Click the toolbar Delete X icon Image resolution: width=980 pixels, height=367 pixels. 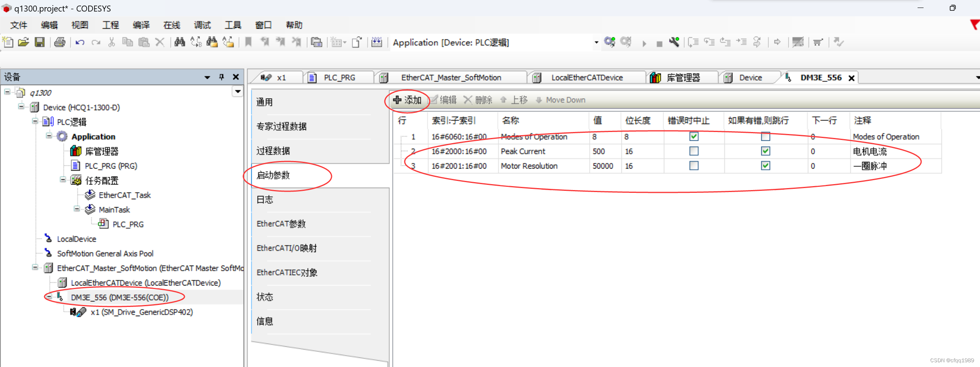[x=160, y=42]
